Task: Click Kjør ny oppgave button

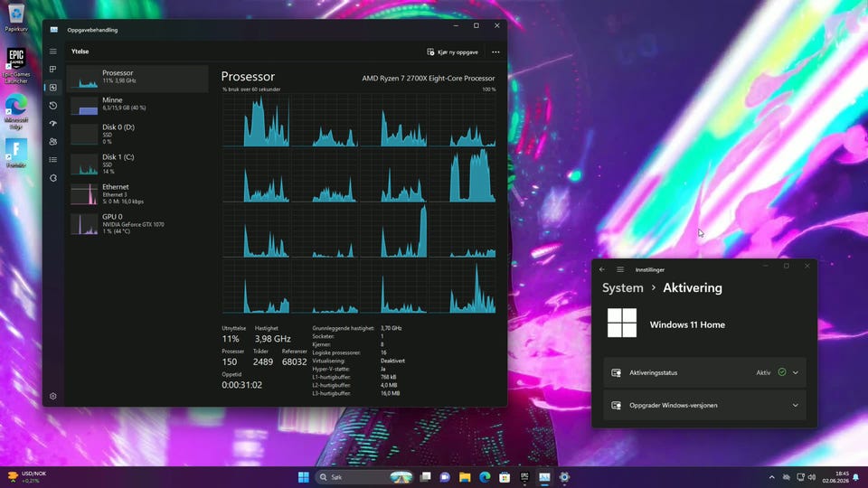Action: [x=452, y=52]
